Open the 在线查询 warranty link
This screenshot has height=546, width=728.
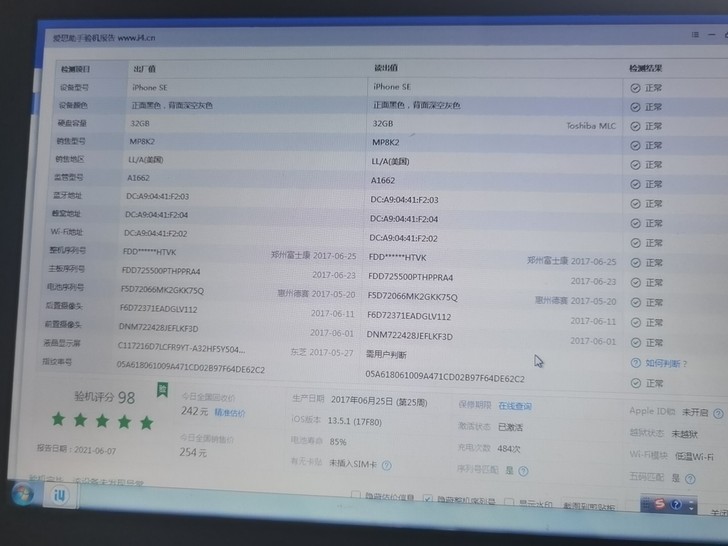click(515, 406)
